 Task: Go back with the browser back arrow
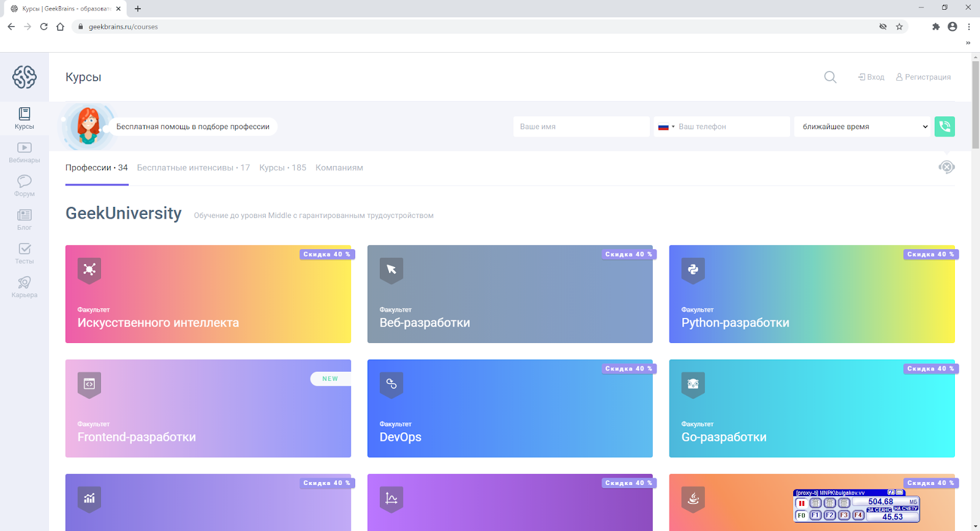[x=11, y=26]
